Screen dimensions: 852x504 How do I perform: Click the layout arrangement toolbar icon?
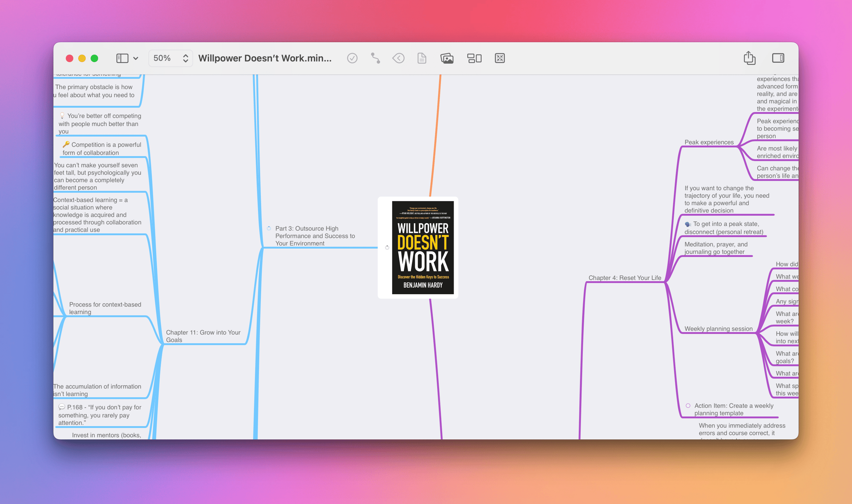(x=474, y=58)
